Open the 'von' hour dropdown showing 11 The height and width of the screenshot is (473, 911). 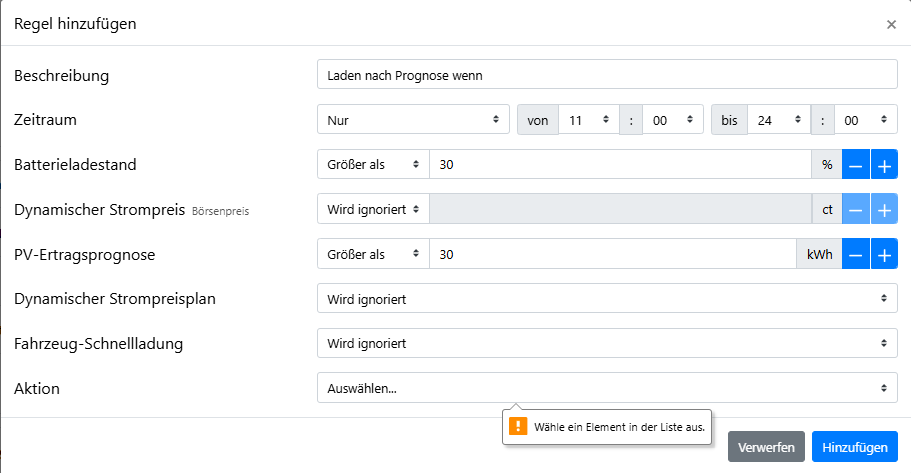click(588, 120)
